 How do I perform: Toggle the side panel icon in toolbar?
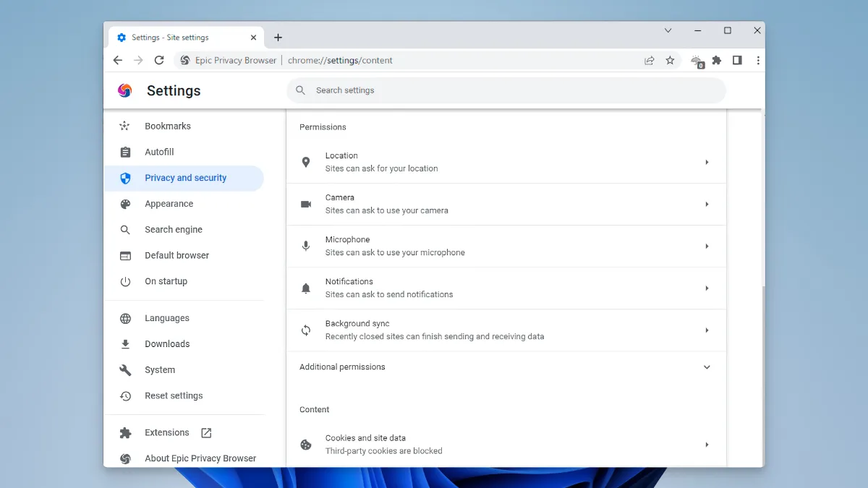pos(737,61)
